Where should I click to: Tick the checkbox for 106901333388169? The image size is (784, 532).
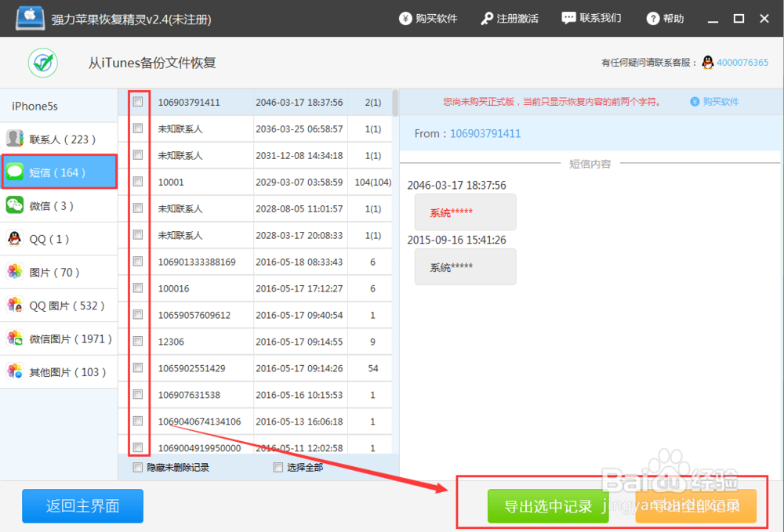pos(138,261)
